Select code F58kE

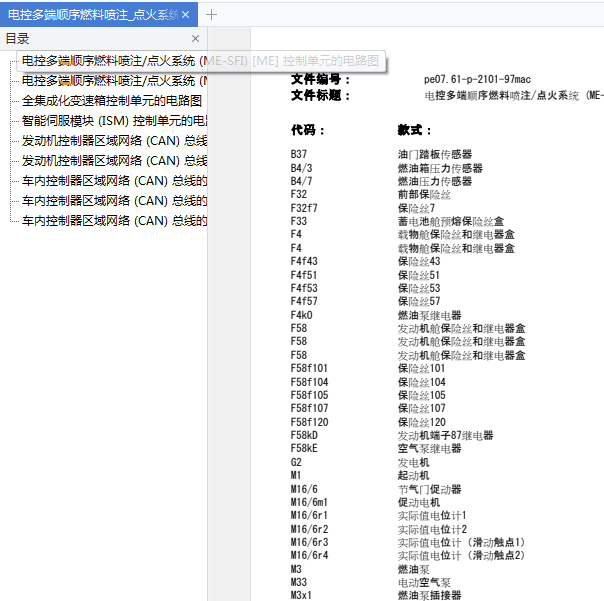[304, 448]
